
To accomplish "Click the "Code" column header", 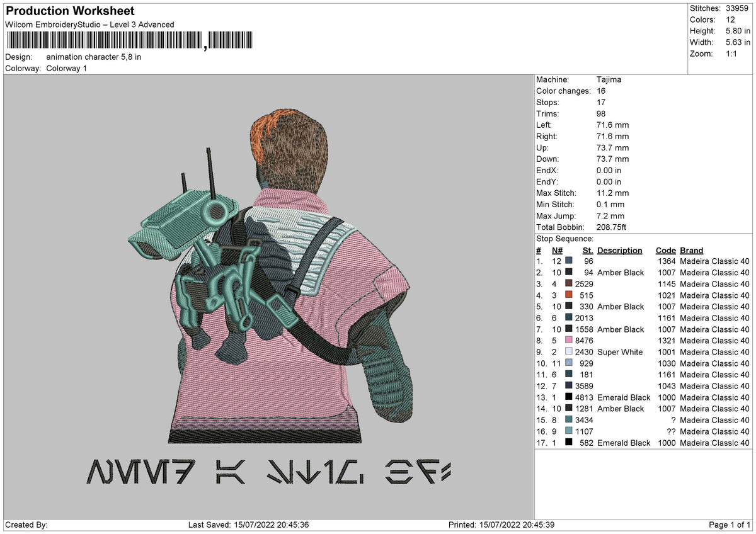I will [665, 250].
